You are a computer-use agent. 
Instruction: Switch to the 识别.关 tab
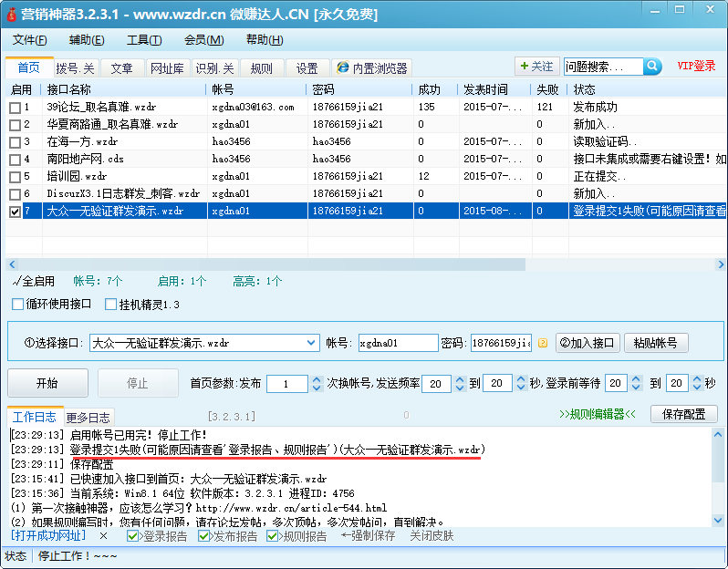pyautogui.click(x=214, y=68)
